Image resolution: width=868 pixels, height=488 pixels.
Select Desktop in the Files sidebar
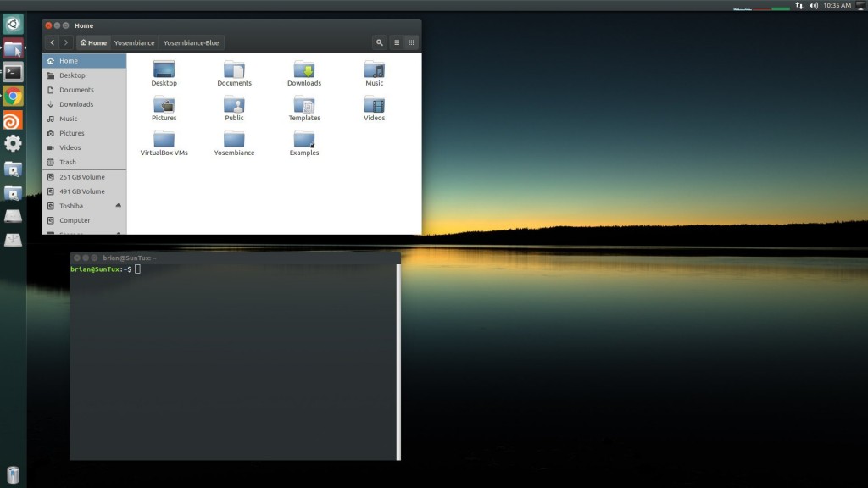84,75
